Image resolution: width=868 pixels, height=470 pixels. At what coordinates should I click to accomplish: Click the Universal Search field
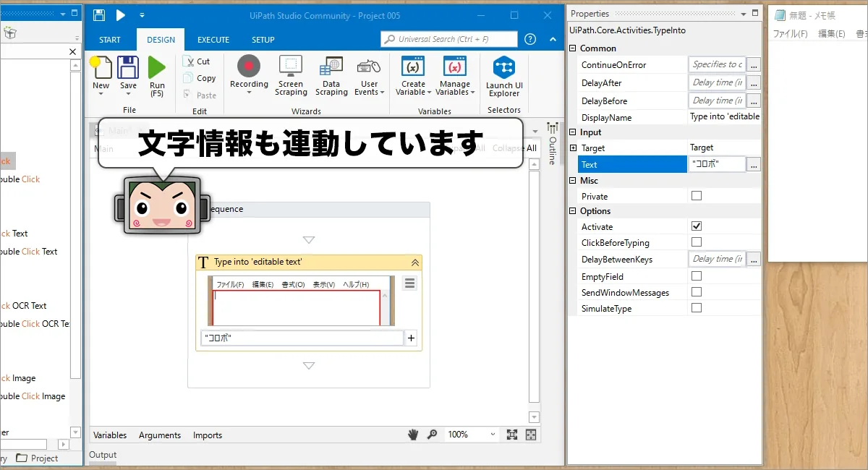[x=449, y=39]
